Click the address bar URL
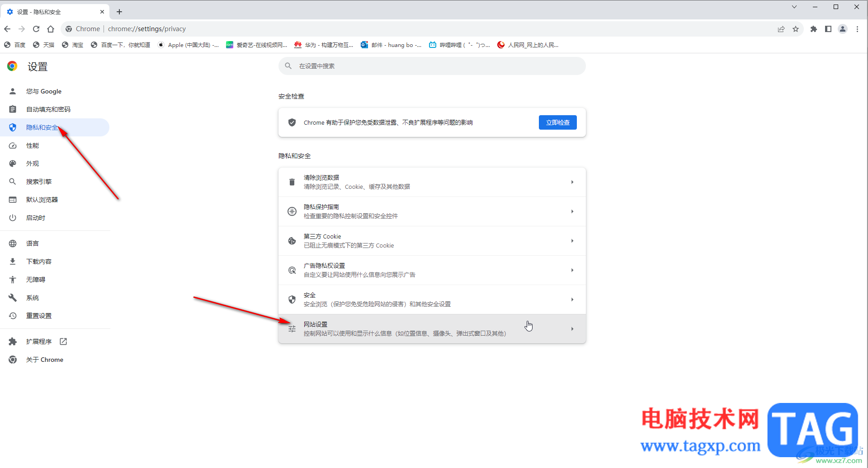This screenshot has height=468, width=868. point(147,29)
